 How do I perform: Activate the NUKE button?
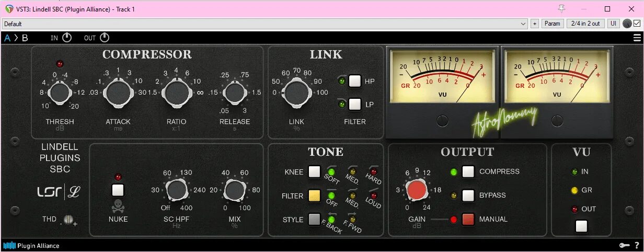tap(118, 190)
